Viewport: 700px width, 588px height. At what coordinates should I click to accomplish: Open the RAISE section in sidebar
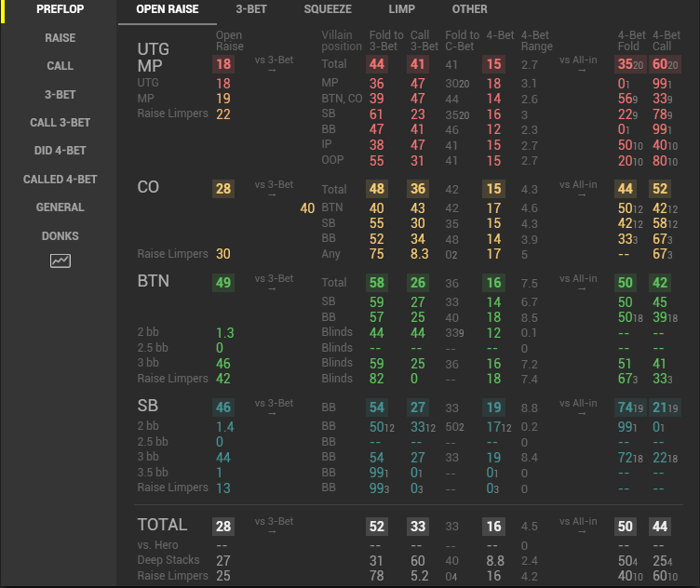point(61,38)
